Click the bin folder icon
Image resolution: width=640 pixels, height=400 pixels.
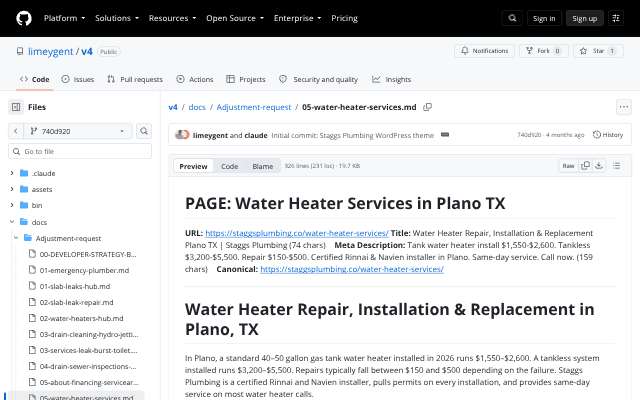[24, 205]
